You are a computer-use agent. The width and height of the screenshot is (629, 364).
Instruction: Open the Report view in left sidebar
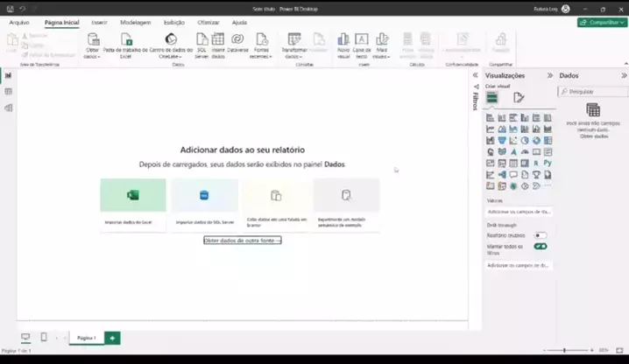coord(8,75)
